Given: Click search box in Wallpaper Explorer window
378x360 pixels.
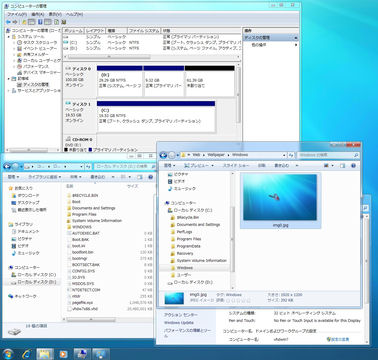Looking at the screenshot, I should pyautogui.click(x=328, y=155).
